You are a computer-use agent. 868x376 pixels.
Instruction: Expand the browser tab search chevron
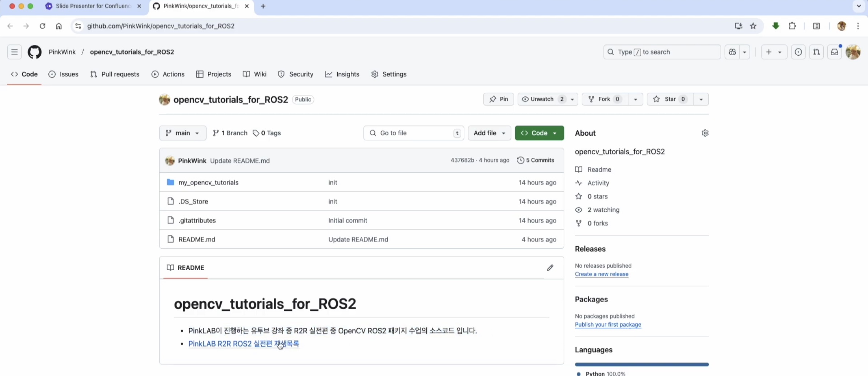(x=859, y=6)
